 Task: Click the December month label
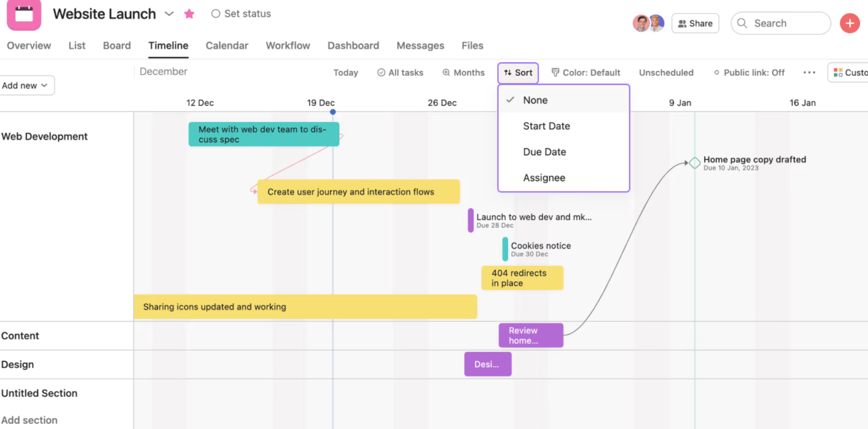[x=163, y=71]
